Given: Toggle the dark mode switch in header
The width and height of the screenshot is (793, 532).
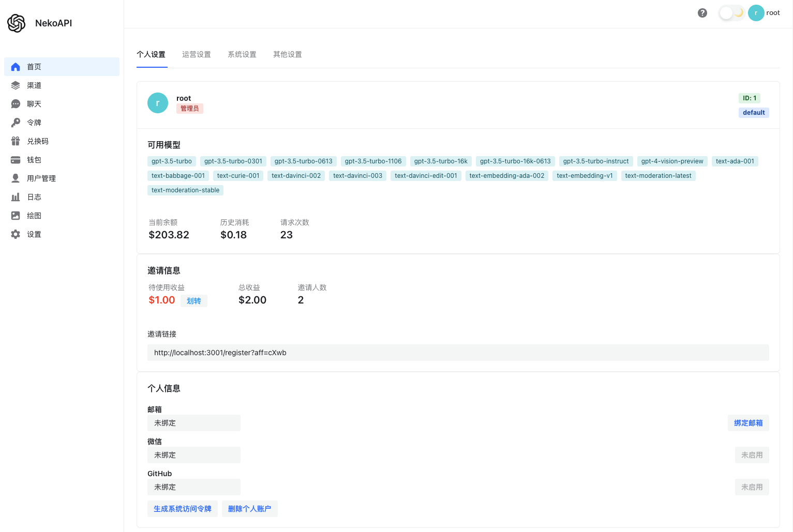Looking at the screenshot, I should click(x=731, y=12).
